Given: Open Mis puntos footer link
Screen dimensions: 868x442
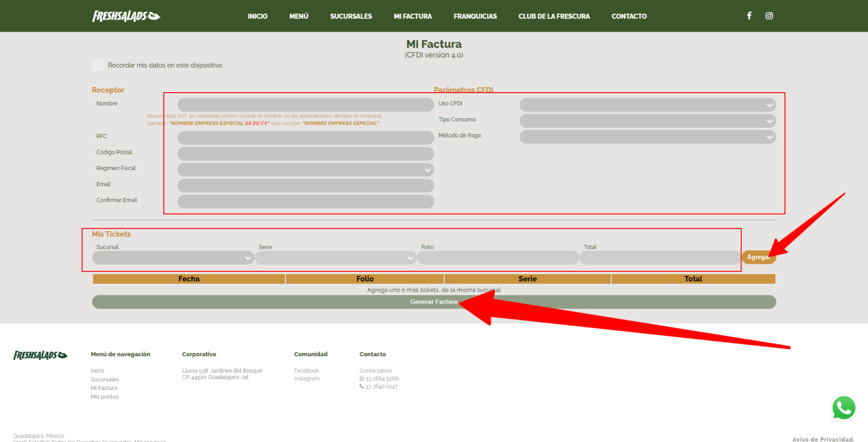Looking at the screenshot, I should (x=105, y=397).
